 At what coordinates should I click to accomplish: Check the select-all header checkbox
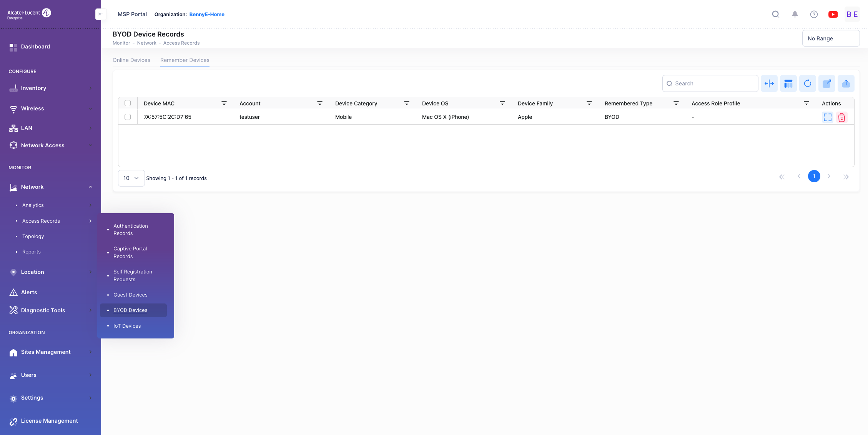coord(128,103)
